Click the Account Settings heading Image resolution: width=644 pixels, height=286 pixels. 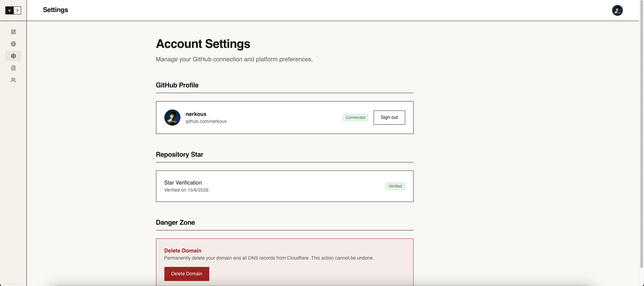click(x=203, y=44)
